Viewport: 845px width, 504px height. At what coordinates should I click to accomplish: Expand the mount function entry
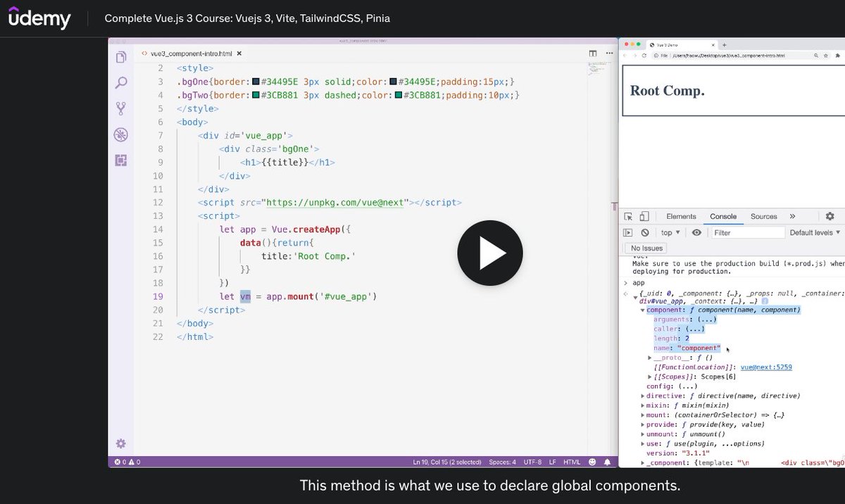[x=642, y=415]
